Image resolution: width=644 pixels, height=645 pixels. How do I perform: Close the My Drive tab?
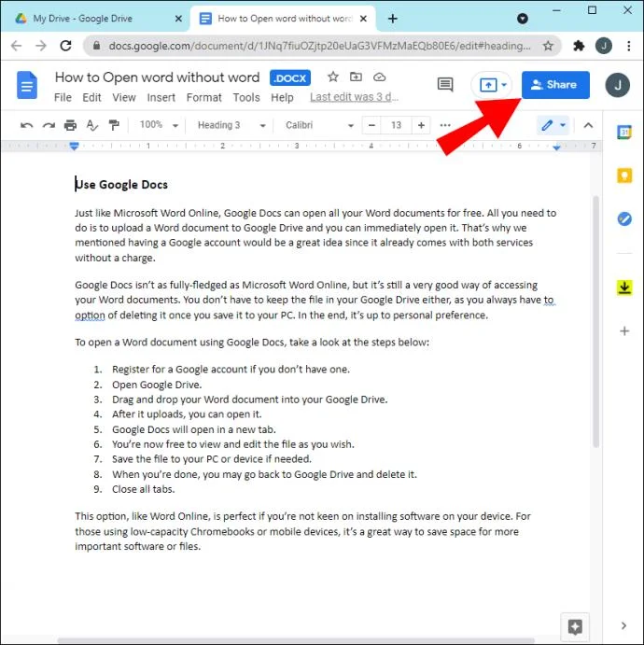178,19
